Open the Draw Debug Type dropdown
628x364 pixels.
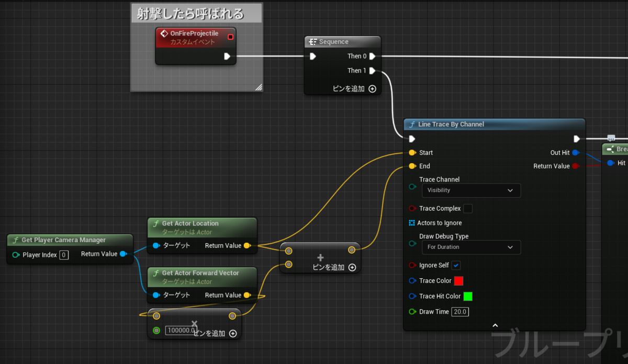471,247
